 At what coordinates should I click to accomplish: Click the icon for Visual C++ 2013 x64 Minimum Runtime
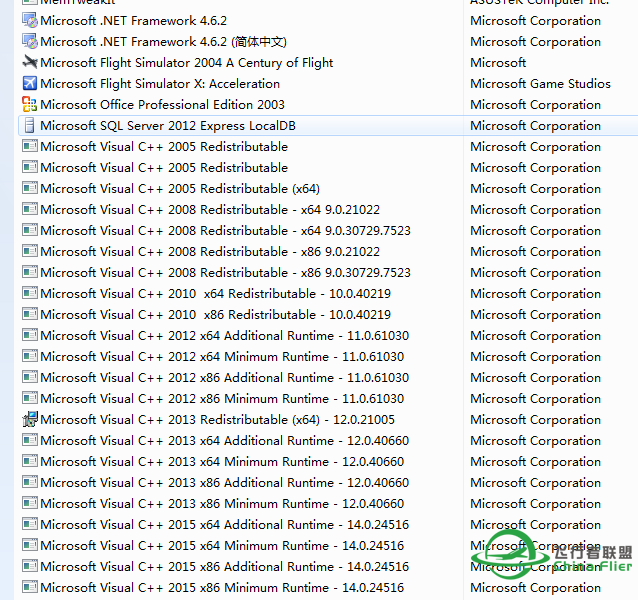pos(30,461)
